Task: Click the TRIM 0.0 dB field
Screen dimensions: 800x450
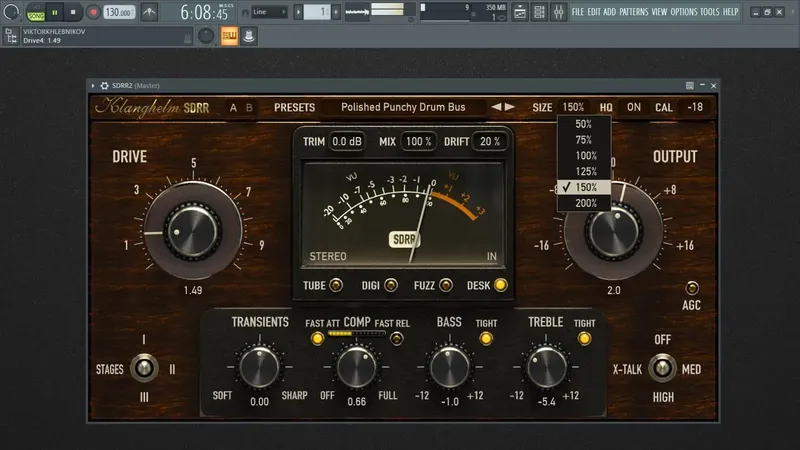Action: (x=347, y=141)
